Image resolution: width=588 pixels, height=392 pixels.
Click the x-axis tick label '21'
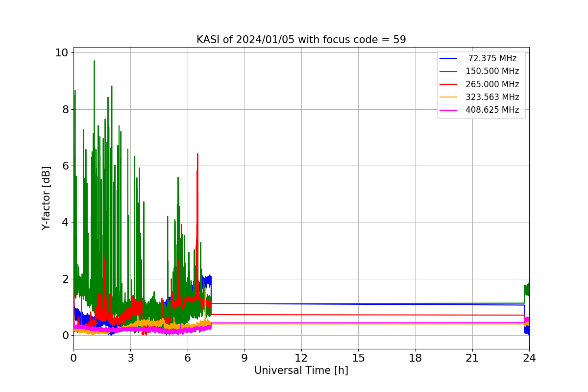pos(472,358)
